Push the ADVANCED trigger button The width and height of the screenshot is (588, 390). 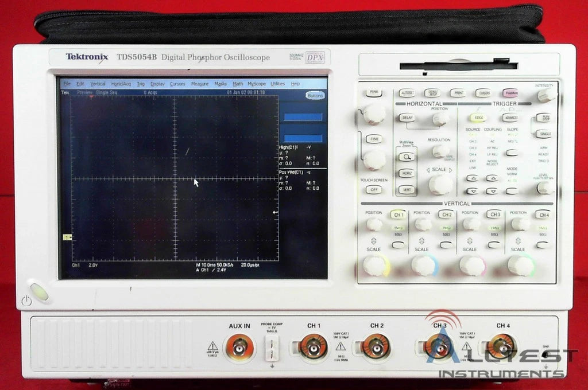pyautogui.click(x=510, y=118)
